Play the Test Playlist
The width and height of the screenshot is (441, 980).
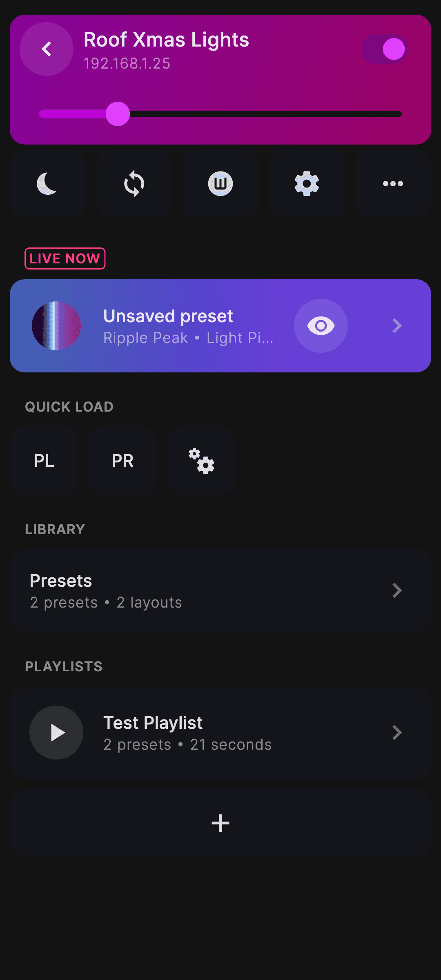click(56, 733)
